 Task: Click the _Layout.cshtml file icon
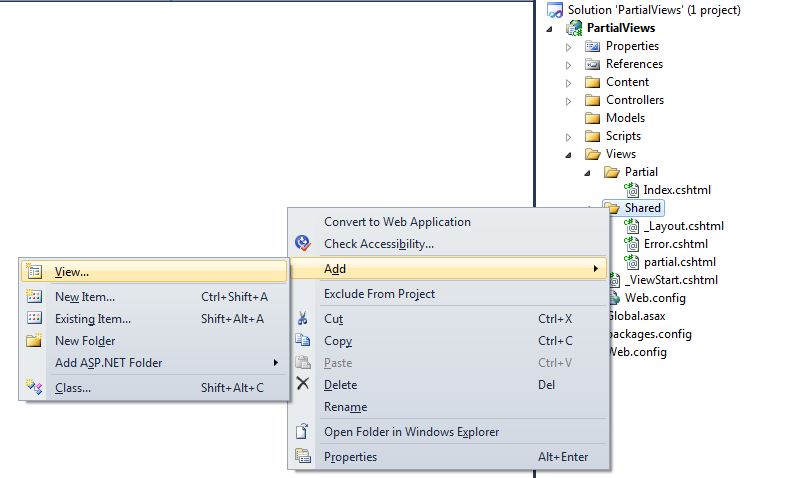coord(631,226)
